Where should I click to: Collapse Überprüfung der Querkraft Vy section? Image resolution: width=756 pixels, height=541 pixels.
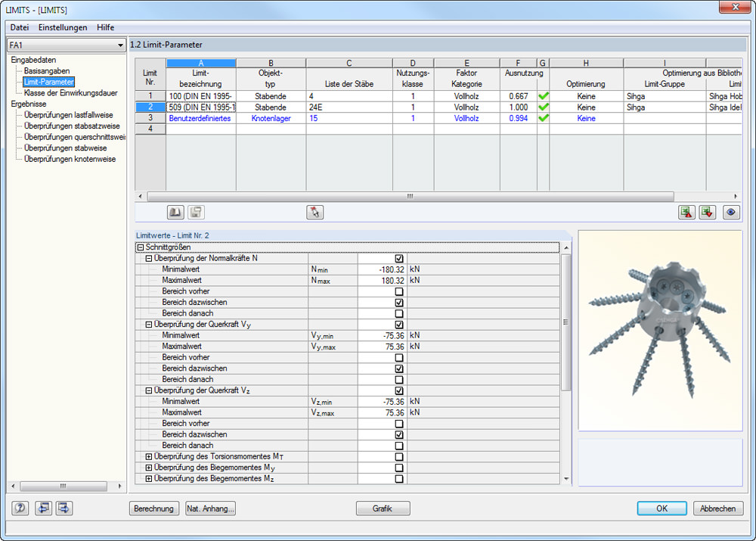(149, 325)
